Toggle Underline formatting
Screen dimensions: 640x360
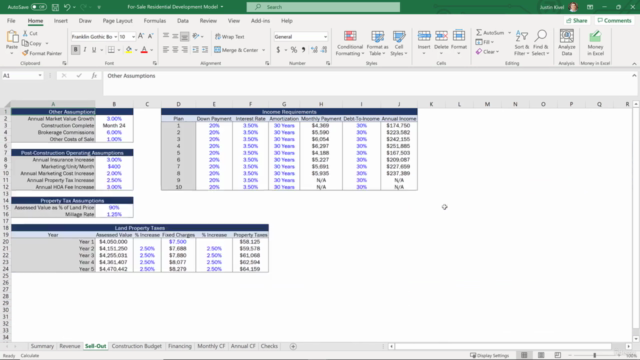click(94, 50)
